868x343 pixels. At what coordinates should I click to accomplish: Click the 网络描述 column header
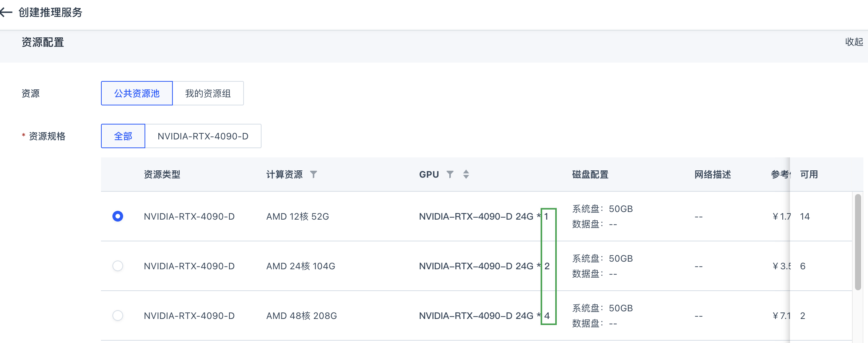pyautogui.click(x=713, y=175)
